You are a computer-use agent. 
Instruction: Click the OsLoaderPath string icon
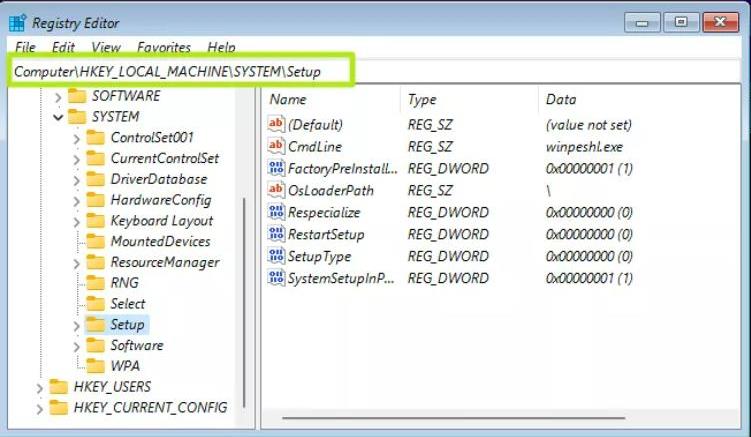276,190
